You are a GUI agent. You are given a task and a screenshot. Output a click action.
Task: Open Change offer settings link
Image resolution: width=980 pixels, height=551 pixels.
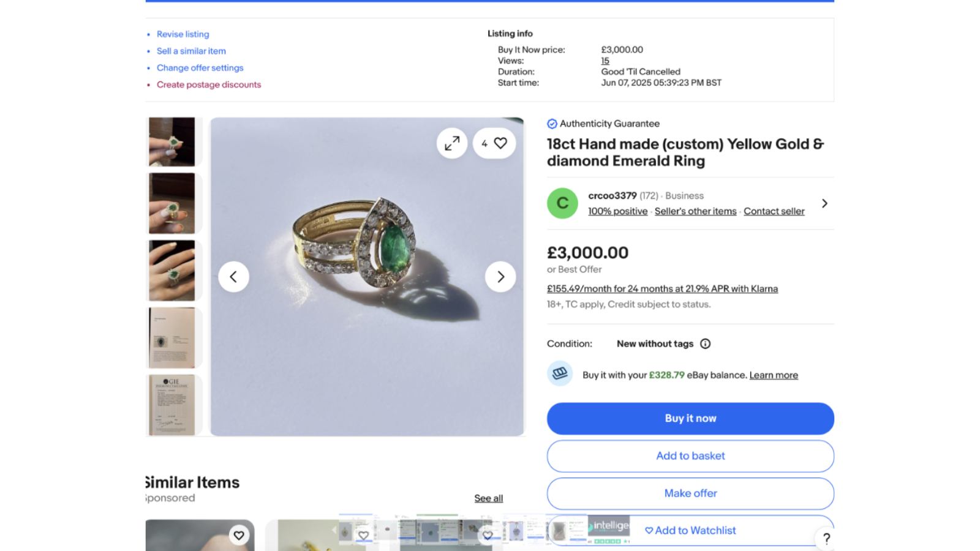(x=200, y=68)
